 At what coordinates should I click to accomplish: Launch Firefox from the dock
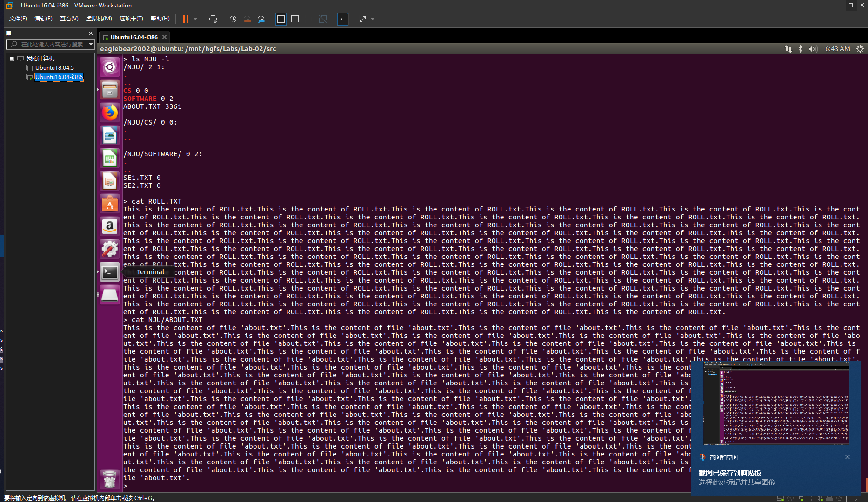coord(110,112)
